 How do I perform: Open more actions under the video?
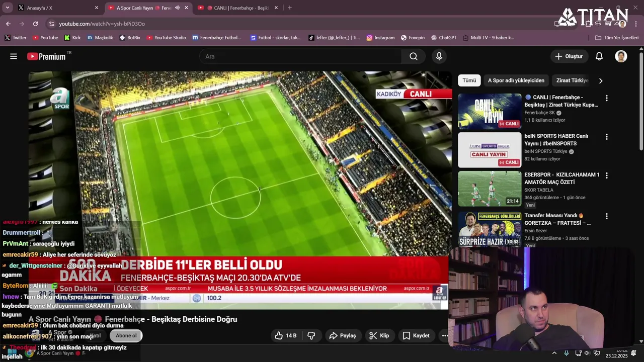coord(445,335)
